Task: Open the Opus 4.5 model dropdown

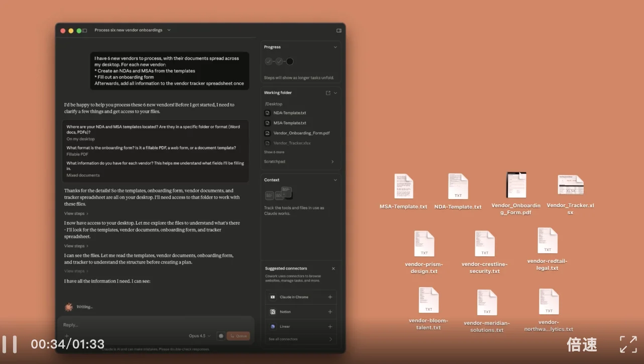Action: point(199,336)
